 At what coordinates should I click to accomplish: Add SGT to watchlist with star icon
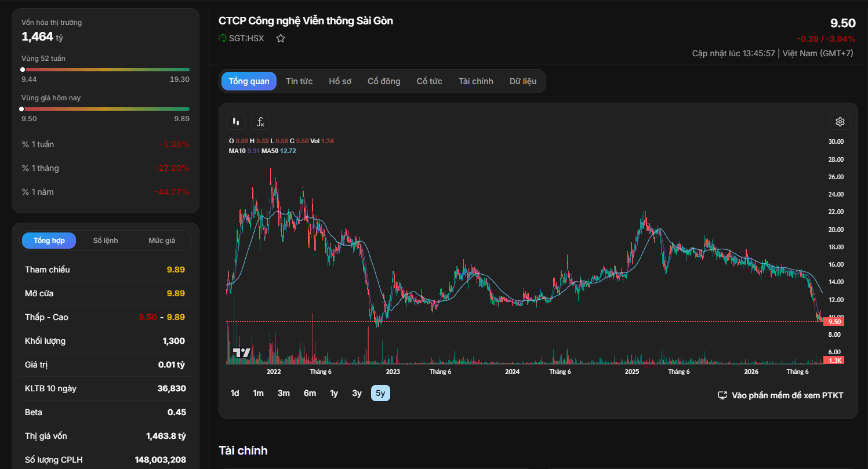click(281, 38)
